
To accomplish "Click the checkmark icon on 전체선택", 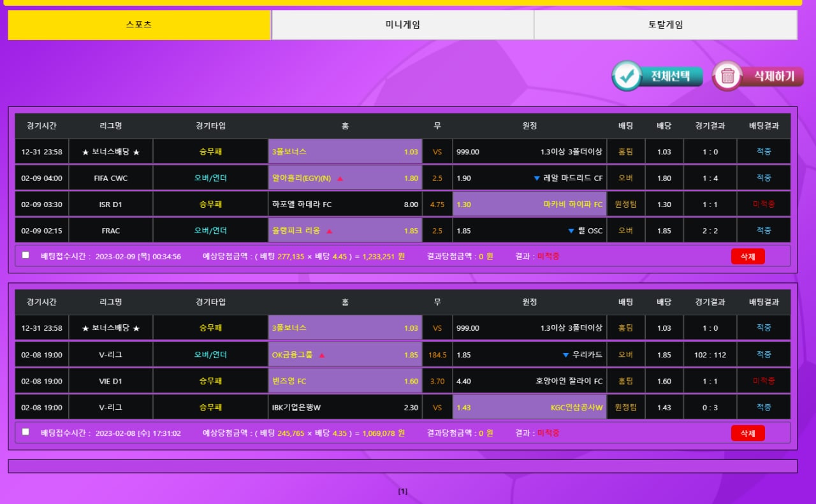I will click(x=627, y=76).
